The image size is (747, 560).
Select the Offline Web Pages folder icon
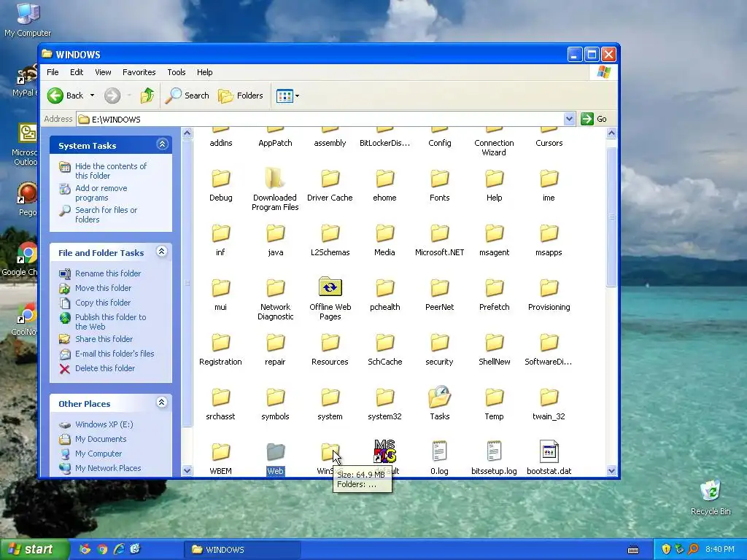[330, 287]
